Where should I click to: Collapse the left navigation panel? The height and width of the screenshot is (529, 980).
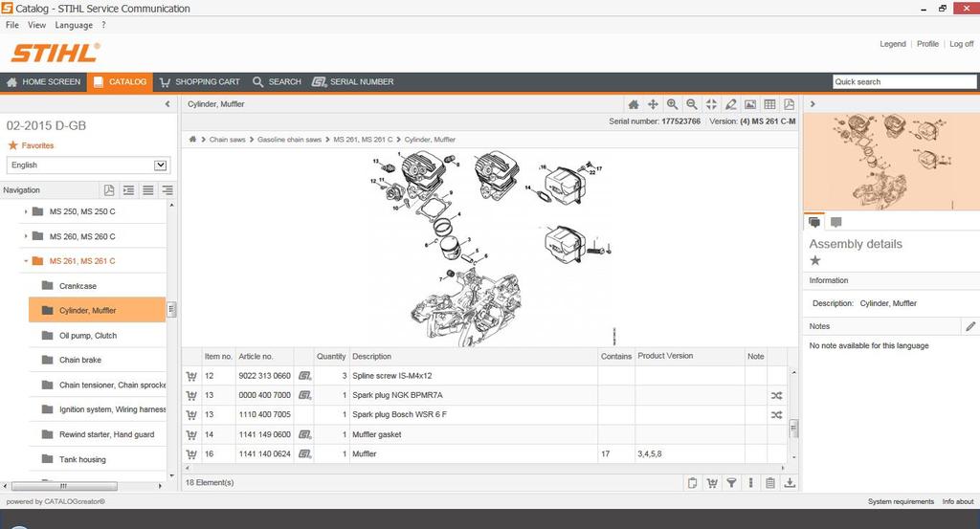click(167, 104)
